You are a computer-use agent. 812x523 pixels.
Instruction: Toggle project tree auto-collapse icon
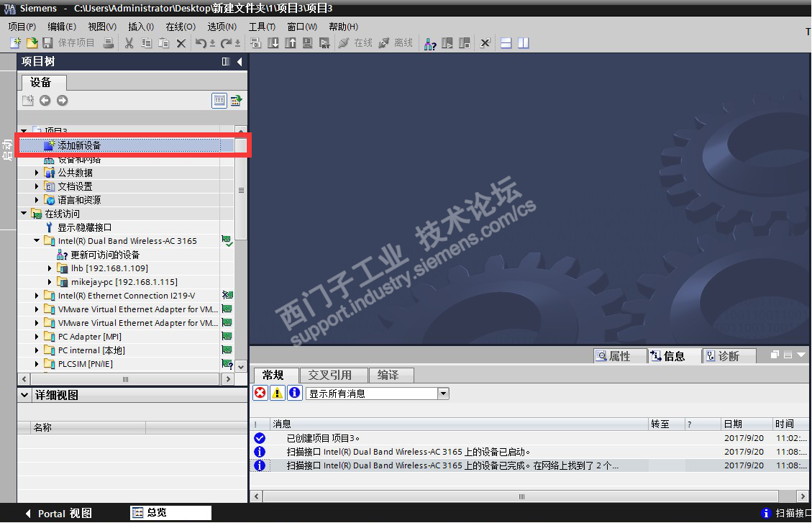pos(226,62)
